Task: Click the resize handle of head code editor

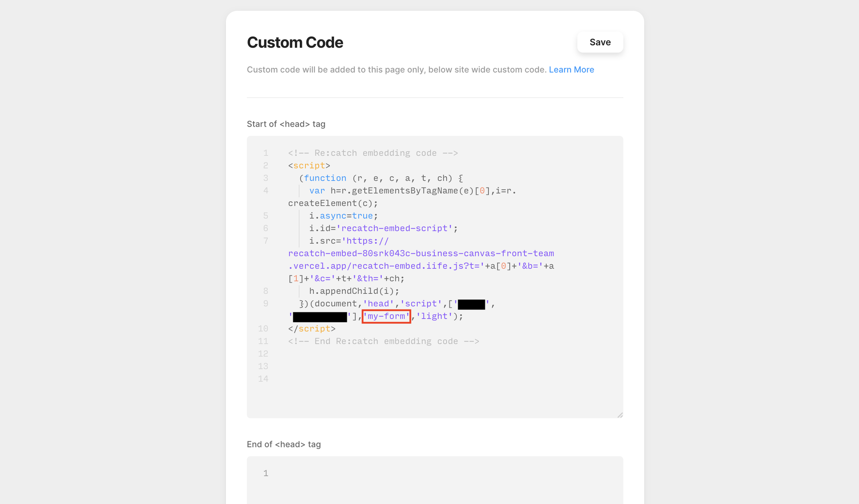Action: pyautogui.click(x=620, y=415)
